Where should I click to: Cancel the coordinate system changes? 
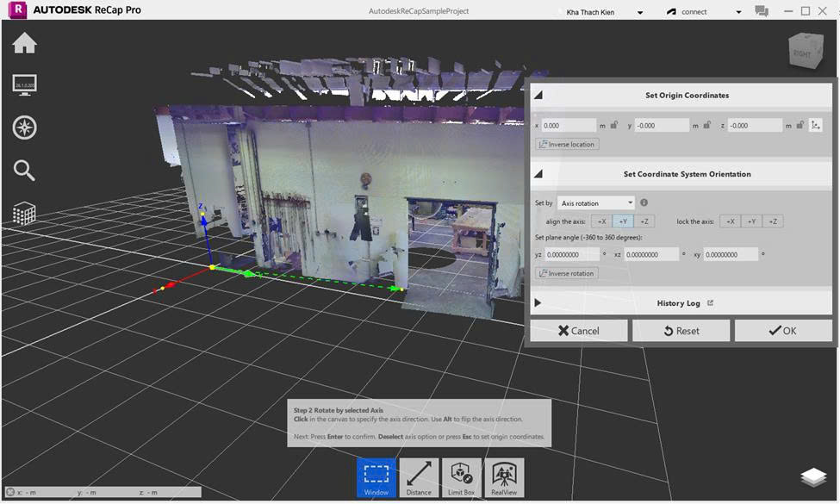coord(579,331)
